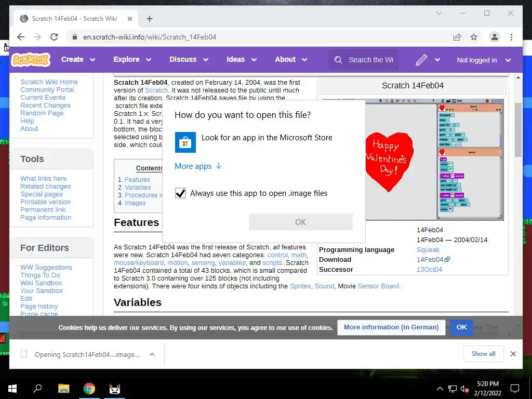532x399 pixels.
Task: Show hidden system tray icons
Action: pos(440,389)
